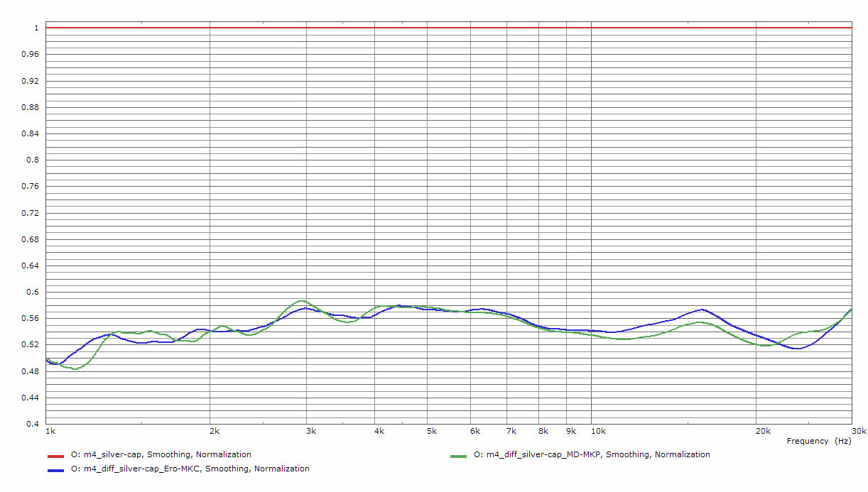Click the green legend swatch for MD-MKP

[457, 455]
